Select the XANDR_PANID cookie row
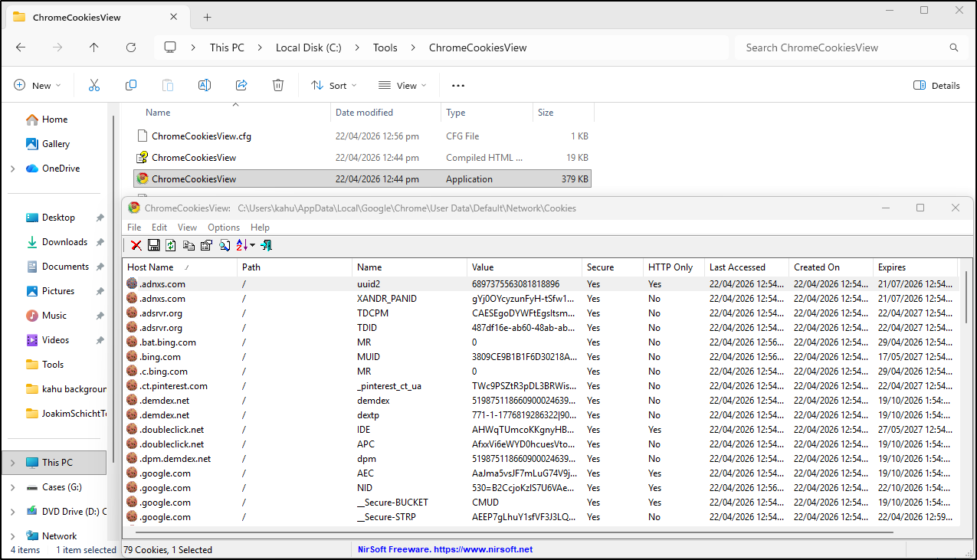This screenshot has width=977, height=560. (x=541, y=299)
